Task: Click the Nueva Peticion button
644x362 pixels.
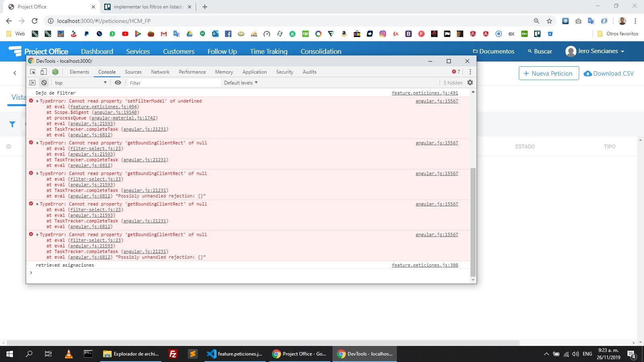Action: [x=549, y=74]
